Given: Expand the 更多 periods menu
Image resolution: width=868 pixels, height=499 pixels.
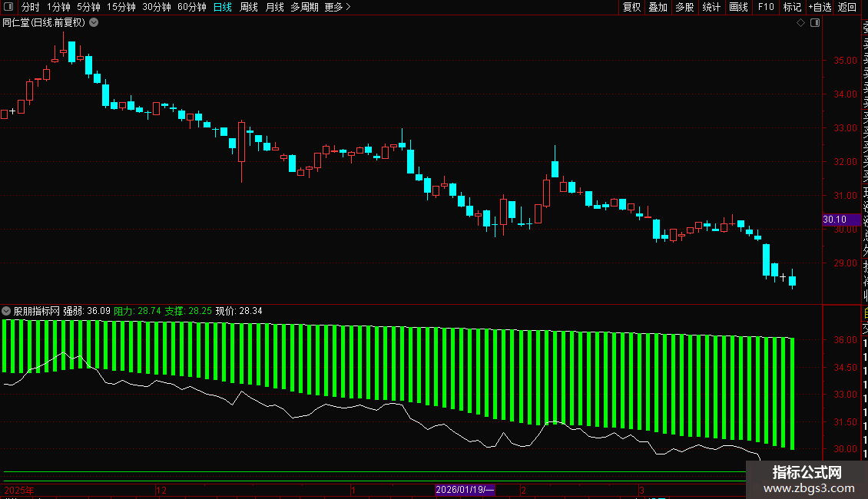Looking at the screenshot, I should [x=338, y=7].
